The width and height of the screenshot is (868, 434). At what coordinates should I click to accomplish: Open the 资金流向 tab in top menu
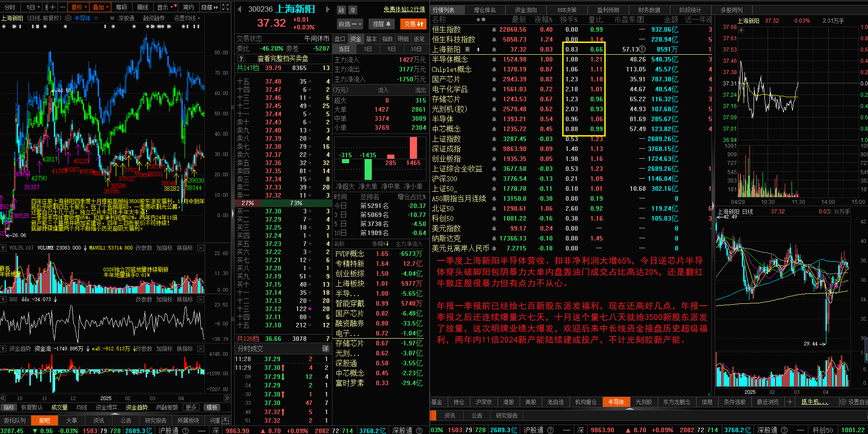[526, 10]
